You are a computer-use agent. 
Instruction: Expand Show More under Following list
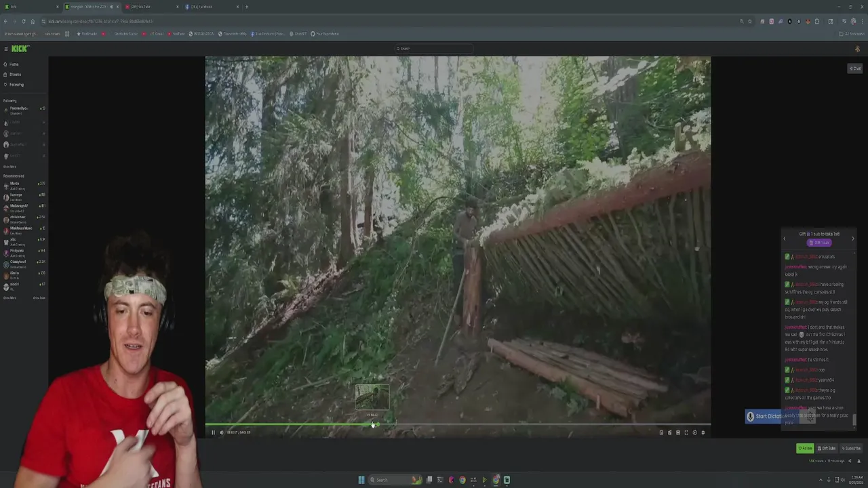click(x=9, y=167)
